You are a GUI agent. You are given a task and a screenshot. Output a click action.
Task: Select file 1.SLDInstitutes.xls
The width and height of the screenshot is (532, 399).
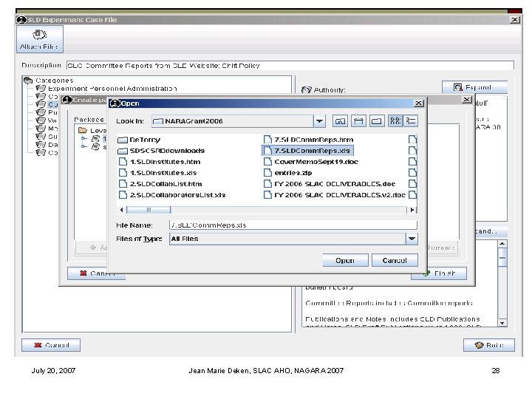[x=158, y=173]
